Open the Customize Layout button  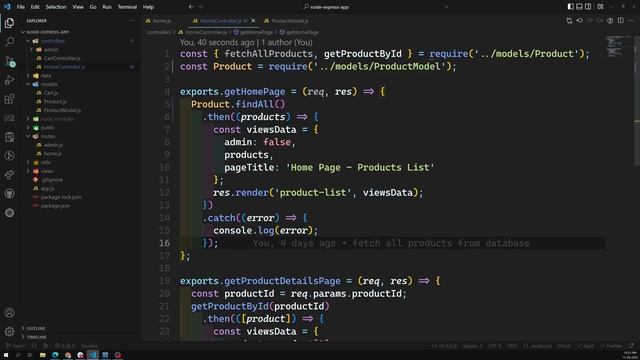click(600, 7)
